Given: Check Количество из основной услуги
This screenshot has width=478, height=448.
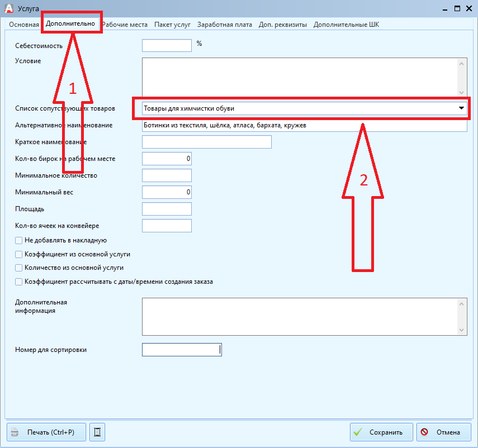Looking at the screenshot, I should (18, 268).
